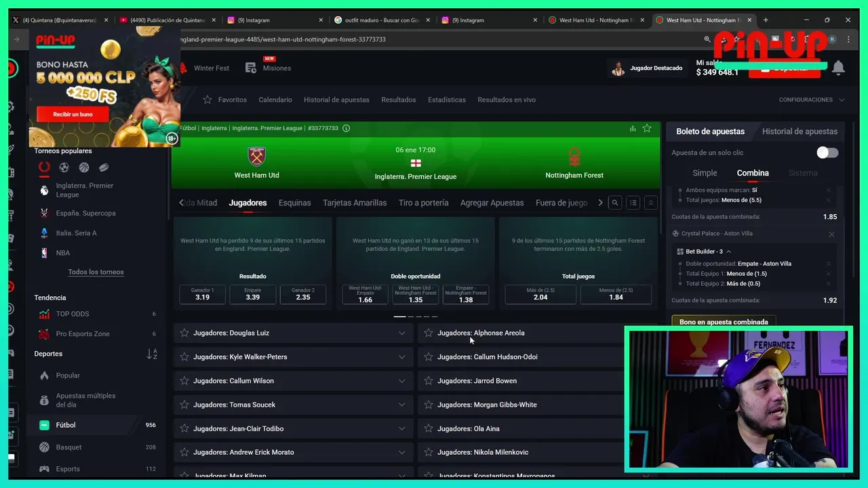868x488 pixels.
Task: Open Resultados en vivo link
Action: pyautogui.click(x=507, y=100)
